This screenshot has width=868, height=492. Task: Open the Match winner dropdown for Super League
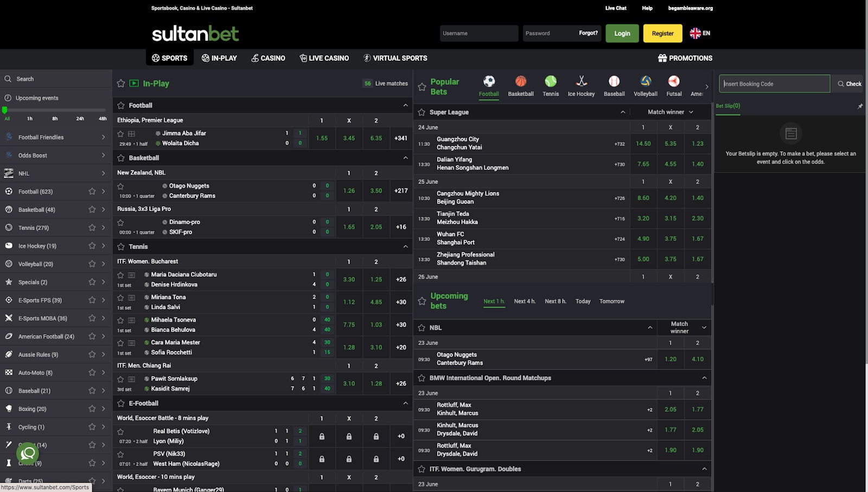pos(670,112)
